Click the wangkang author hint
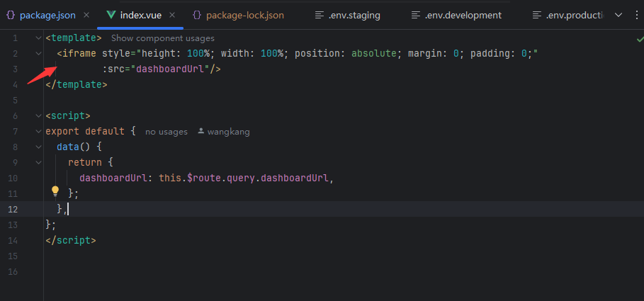The image size is (644, 301). coord(228,132)
